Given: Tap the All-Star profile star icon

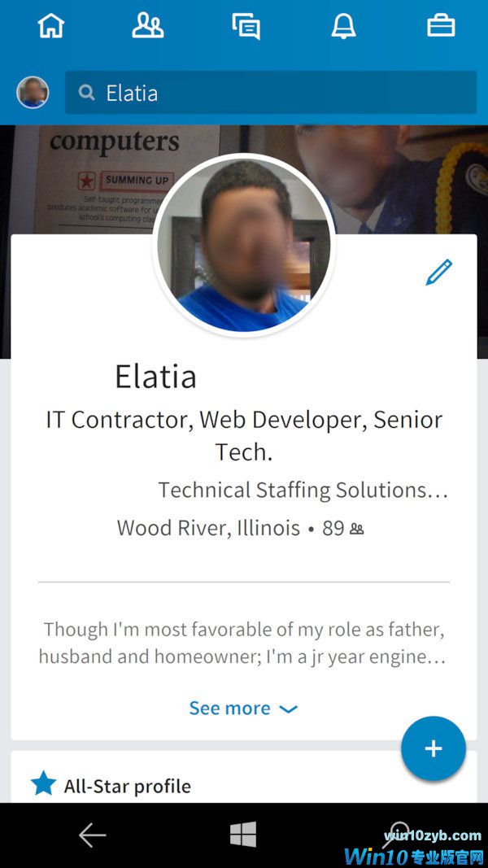Looking at the screenshot, I should coord(44,784).
